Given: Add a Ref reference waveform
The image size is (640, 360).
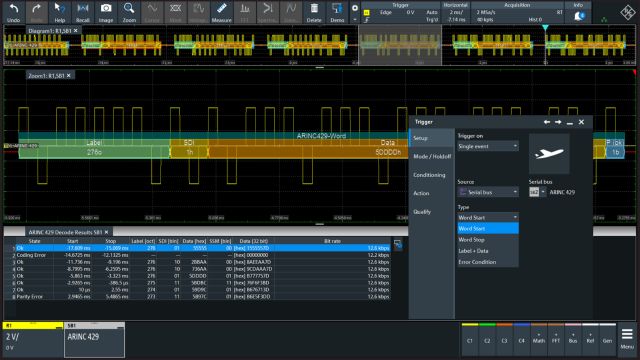Looking at the screenshot, I should tap(590, 339).
